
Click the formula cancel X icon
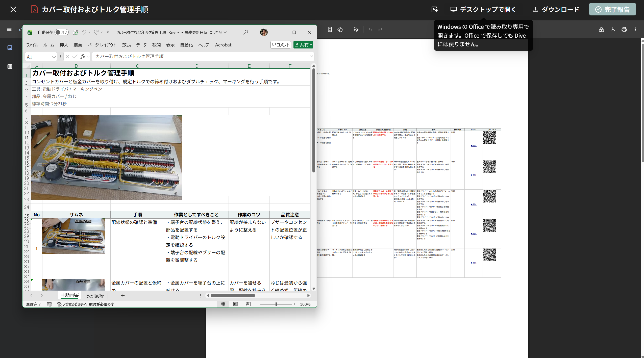coord(67,57)
